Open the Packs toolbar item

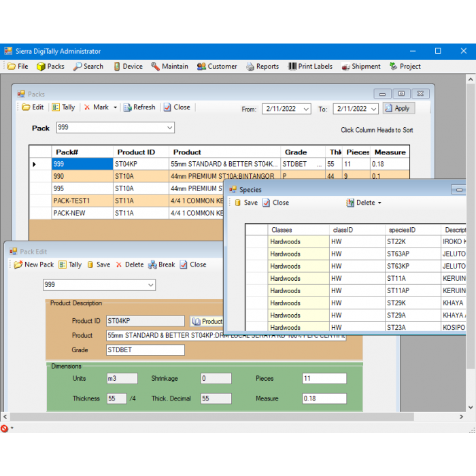[50, 67]
